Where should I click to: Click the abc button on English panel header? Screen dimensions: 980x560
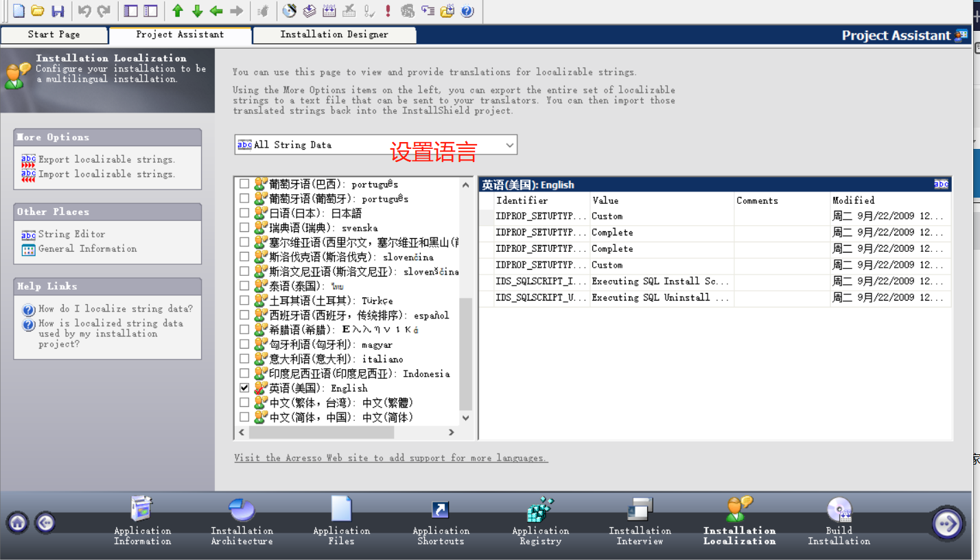point(941,184)
